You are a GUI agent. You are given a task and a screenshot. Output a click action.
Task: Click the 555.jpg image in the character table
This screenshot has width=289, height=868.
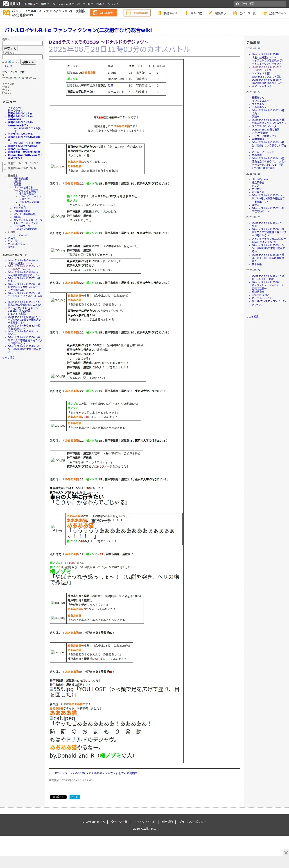pyautogui.click(x=74, y=85)
